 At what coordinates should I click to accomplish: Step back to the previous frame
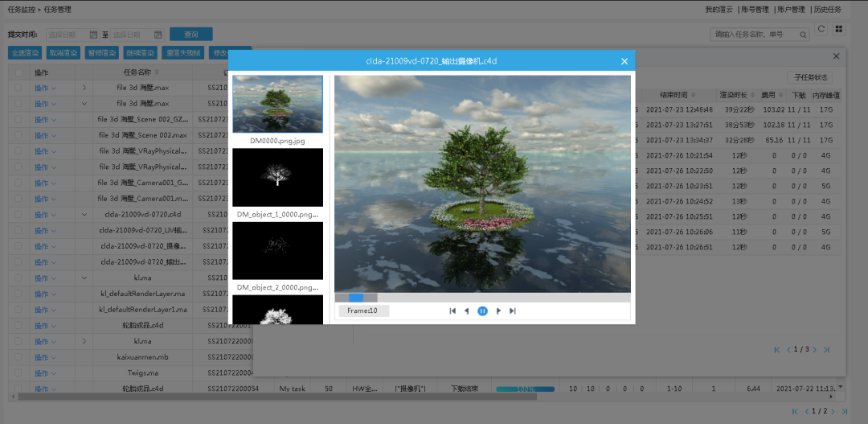467,311
